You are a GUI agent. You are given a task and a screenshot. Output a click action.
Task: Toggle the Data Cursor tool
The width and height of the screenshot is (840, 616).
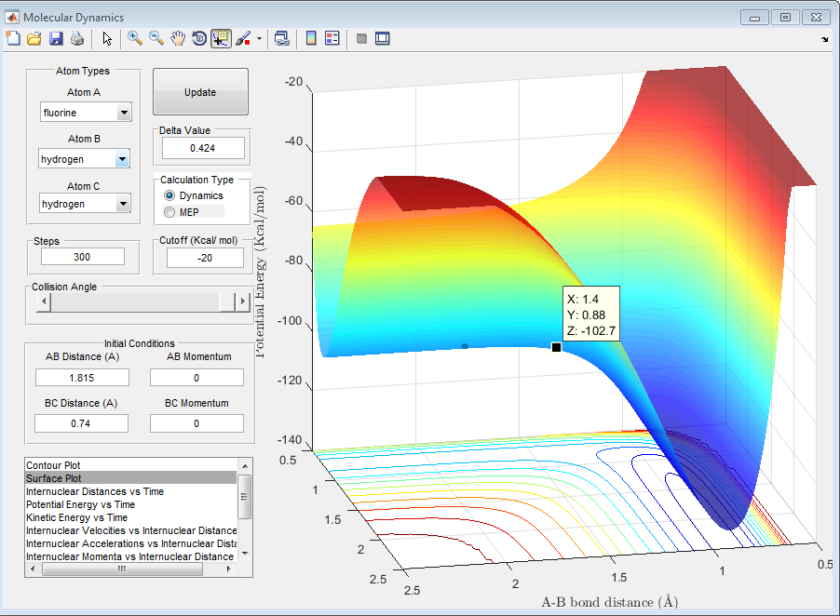point(221,38)
